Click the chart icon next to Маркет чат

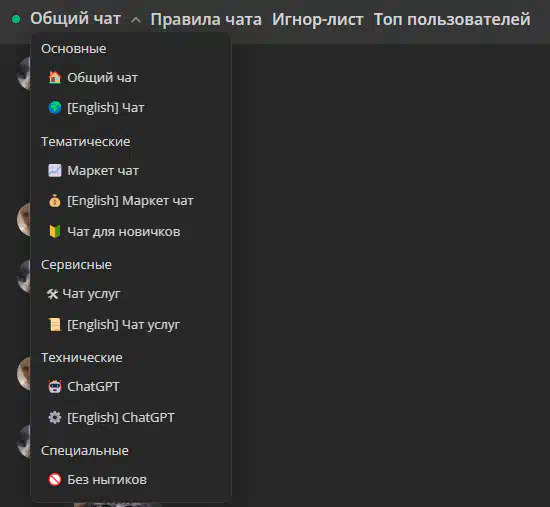(55, 171)
